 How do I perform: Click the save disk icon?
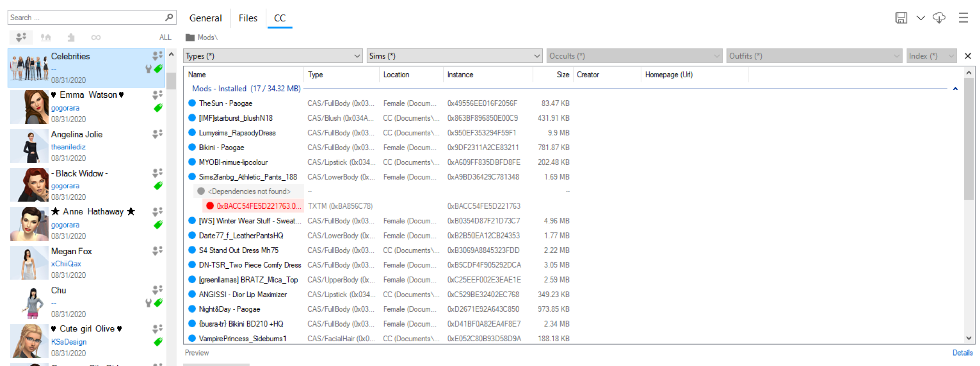901,18
